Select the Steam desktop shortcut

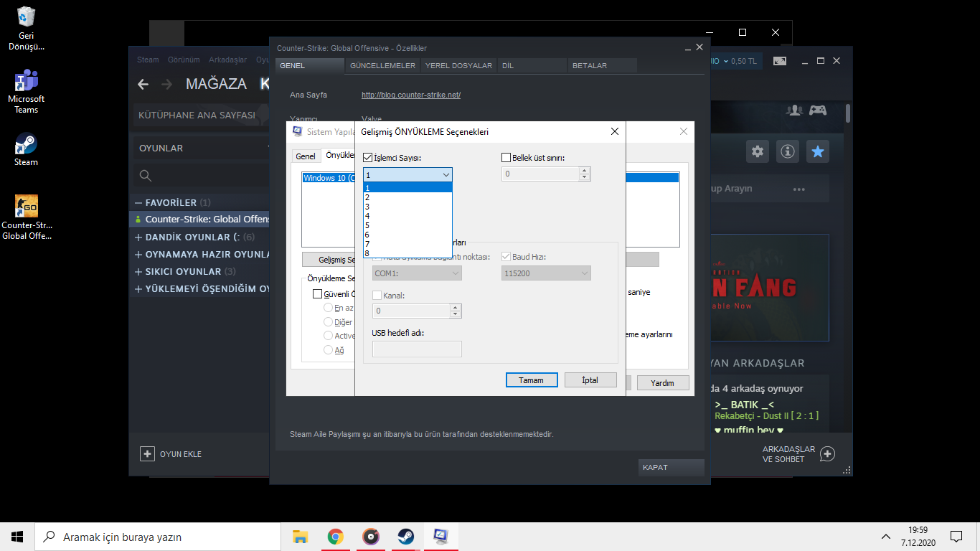tap(26, 150)
